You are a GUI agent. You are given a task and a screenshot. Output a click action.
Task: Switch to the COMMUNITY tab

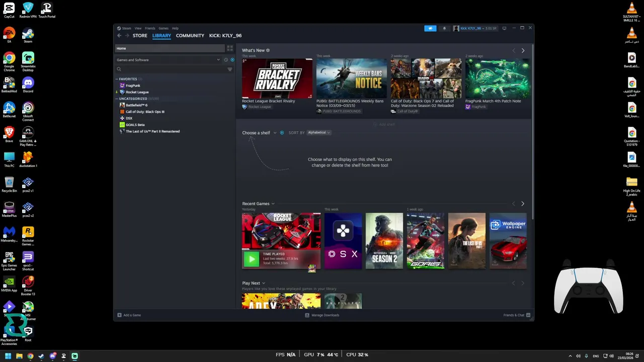(190, 36)
